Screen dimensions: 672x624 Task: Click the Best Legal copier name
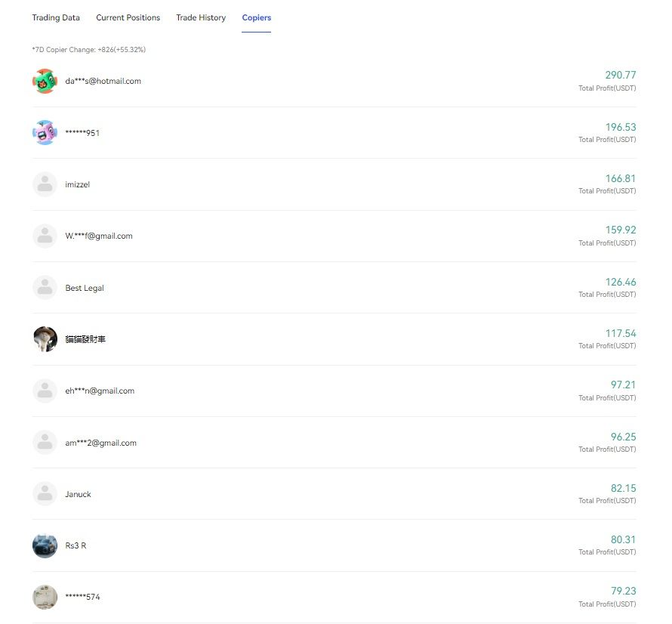click(85, 288)
